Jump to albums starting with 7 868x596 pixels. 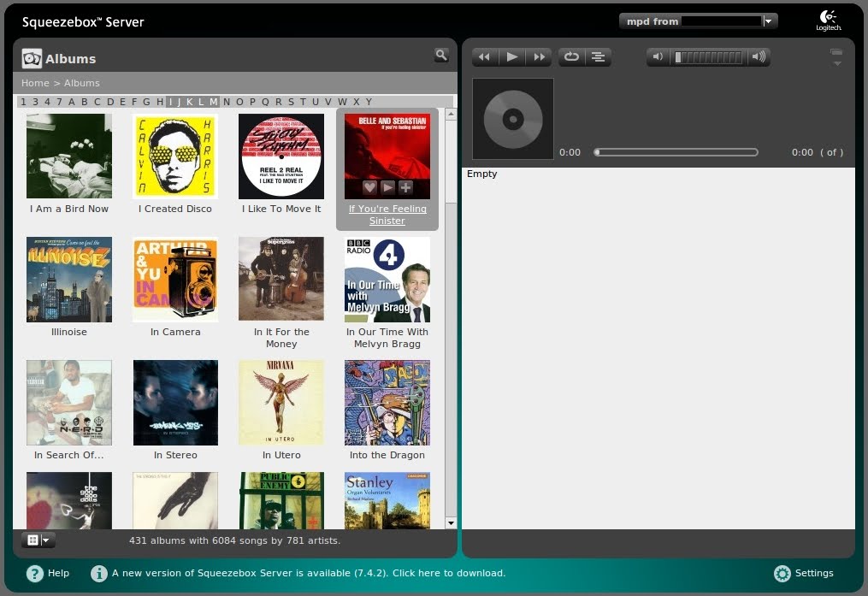point(59,102)
